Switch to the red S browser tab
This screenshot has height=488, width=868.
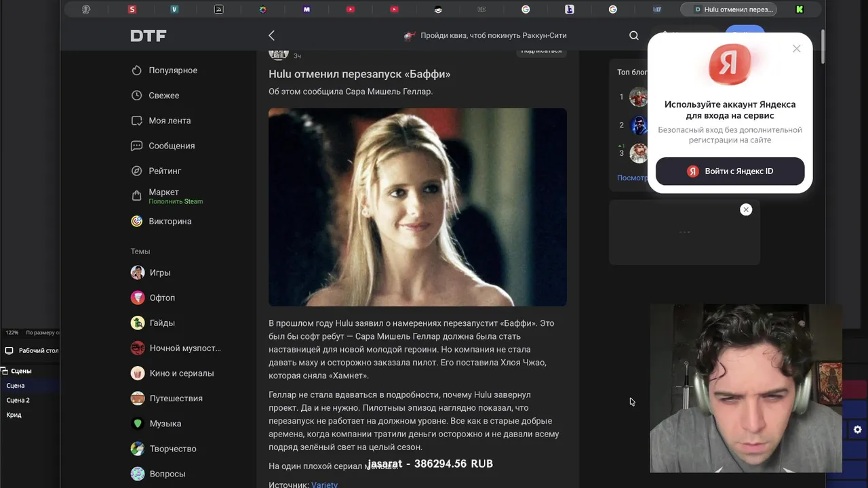[132, 9]
